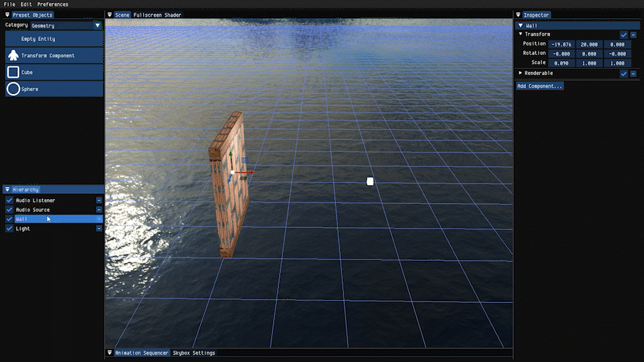
Task: Open the Category Geometry dropdown
Action: [x=66, y=25]
